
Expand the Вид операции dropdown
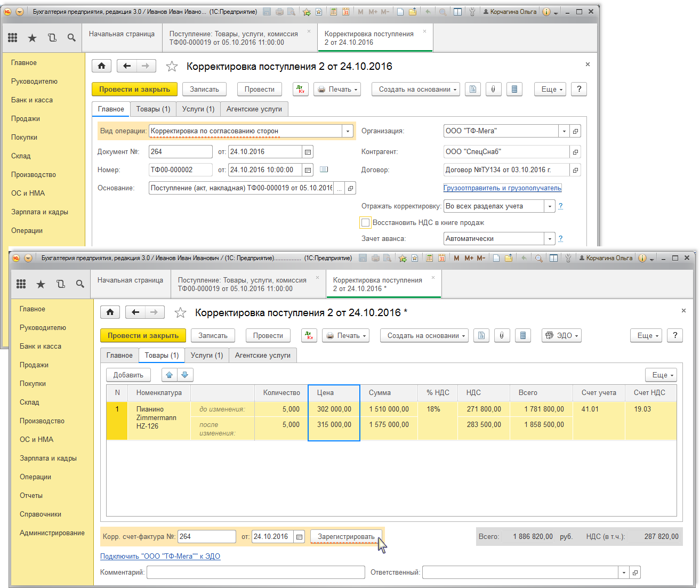[x=348, y=131]
